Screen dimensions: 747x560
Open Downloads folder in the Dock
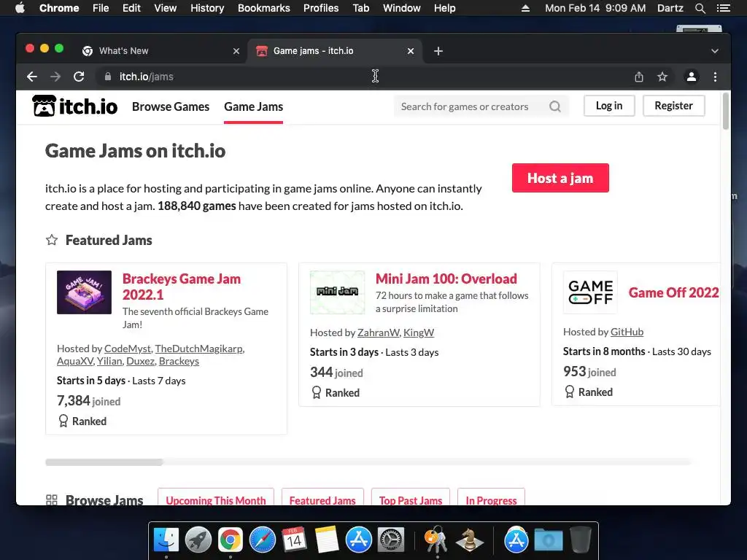coord(549,540)
